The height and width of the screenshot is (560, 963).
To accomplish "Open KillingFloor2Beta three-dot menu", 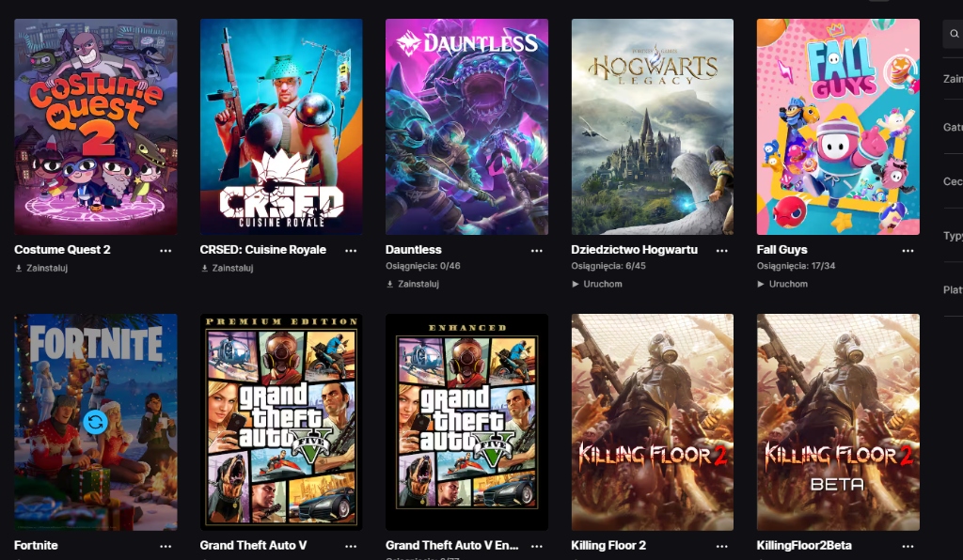I will [x=908, y=546].
